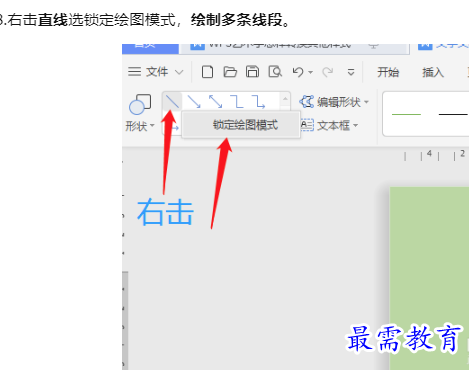Click the 形状 shapes icon
469x370 pixels.
(140, 104)
